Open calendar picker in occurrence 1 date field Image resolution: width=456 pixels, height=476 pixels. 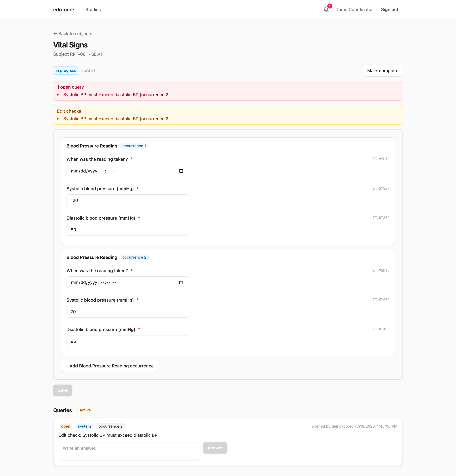[x=181, y=171]
